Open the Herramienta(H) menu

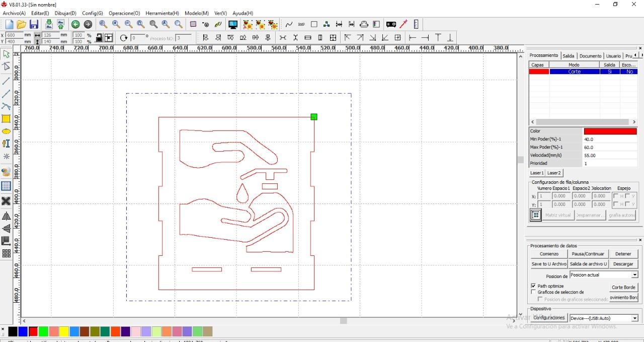162,13
